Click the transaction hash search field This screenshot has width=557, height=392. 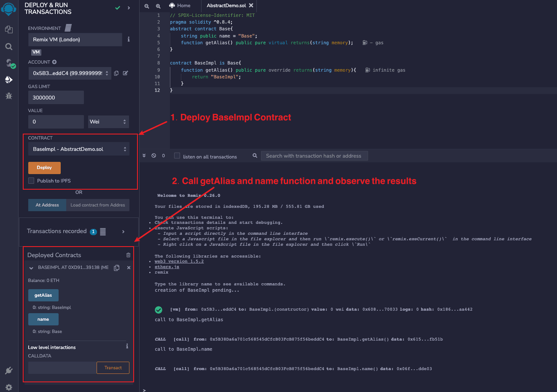pos(314,156)
